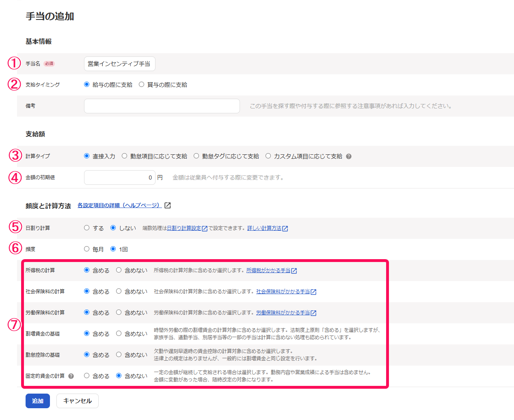The width and height of the screenshot is (514, 420).
Task: Click the 支給額 section heading
Action: pos(35,134)
